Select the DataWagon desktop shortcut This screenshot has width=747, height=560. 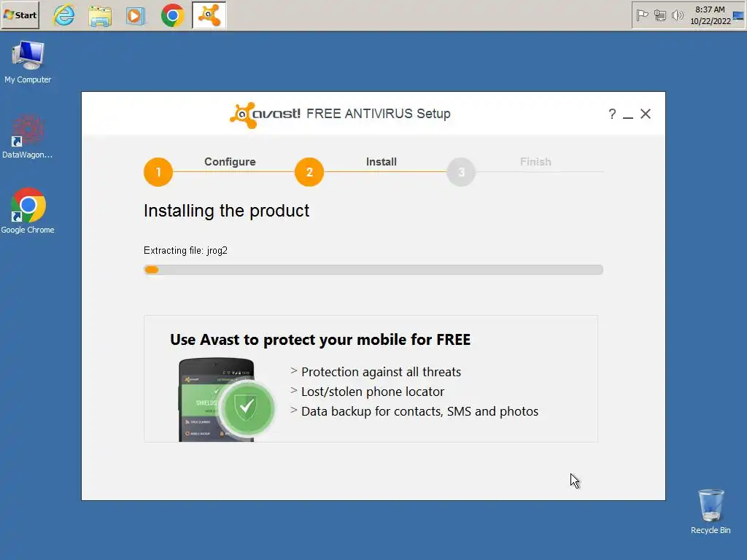tap(28, 136)
